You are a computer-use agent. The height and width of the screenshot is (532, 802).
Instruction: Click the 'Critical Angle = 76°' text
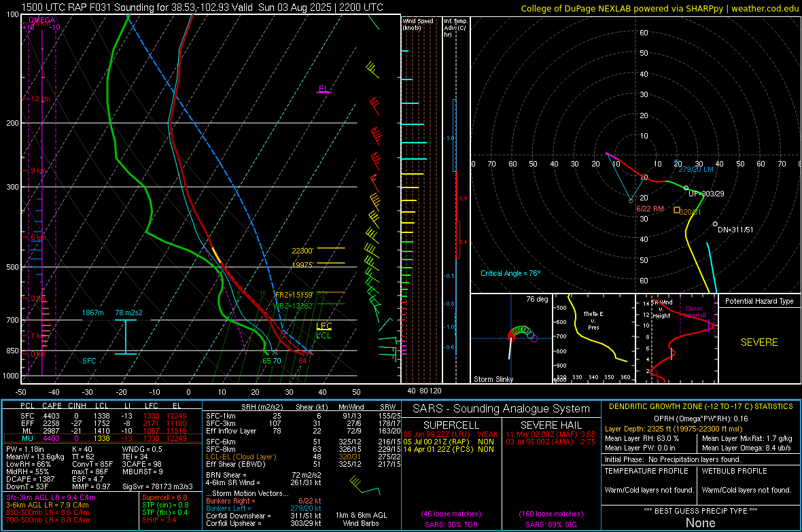(510, 273)
